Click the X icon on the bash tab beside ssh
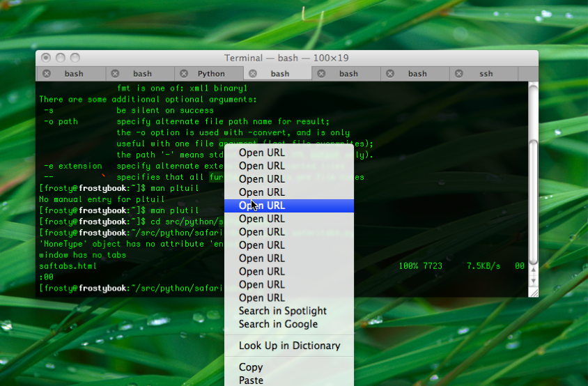 (x=390, y=74)
